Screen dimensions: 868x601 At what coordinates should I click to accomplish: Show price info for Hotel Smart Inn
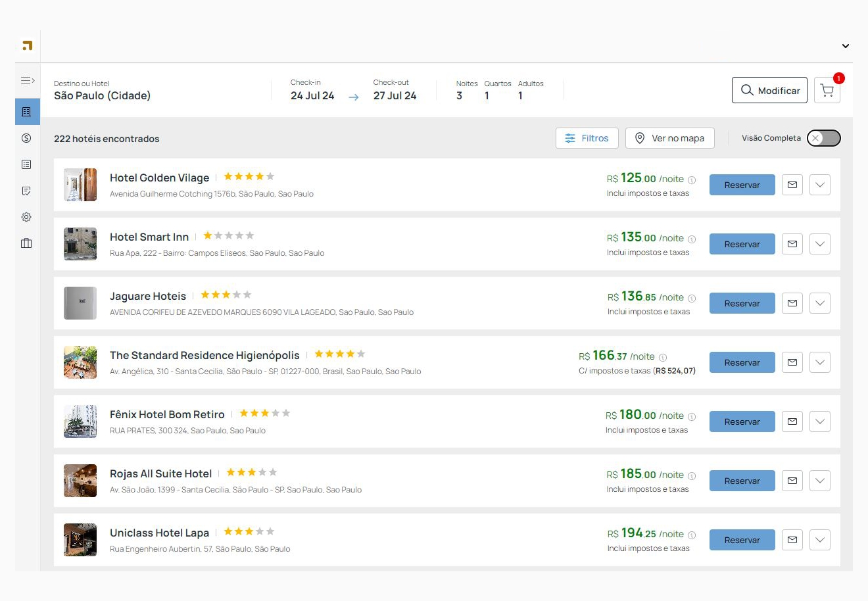coord(692,239)
